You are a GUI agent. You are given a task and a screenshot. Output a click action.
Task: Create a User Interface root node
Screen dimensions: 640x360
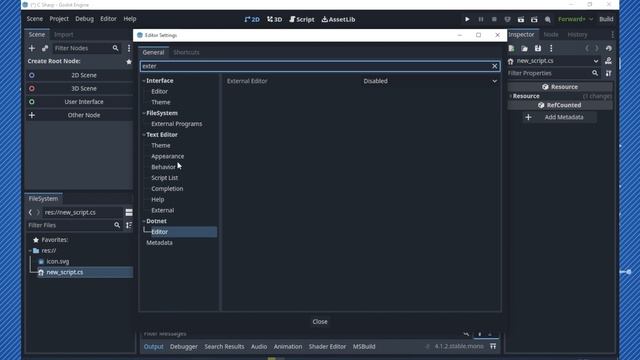coord(79,102)
